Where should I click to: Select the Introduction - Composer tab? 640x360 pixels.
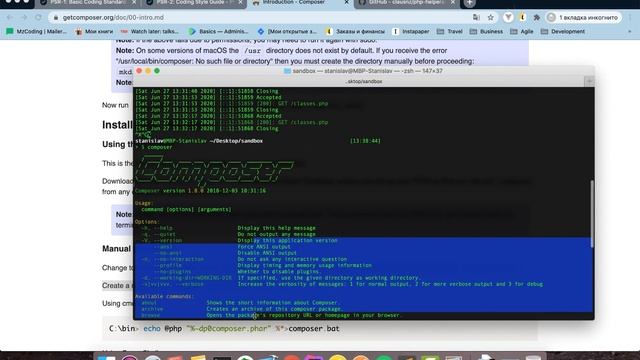pos(300,3)
